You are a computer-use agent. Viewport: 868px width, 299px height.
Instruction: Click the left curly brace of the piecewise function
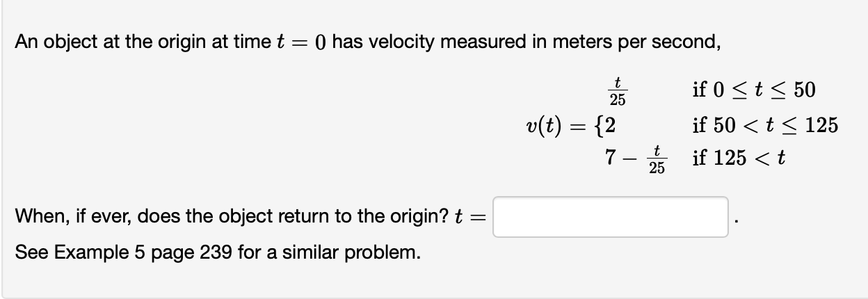click(x=597, y=126)
